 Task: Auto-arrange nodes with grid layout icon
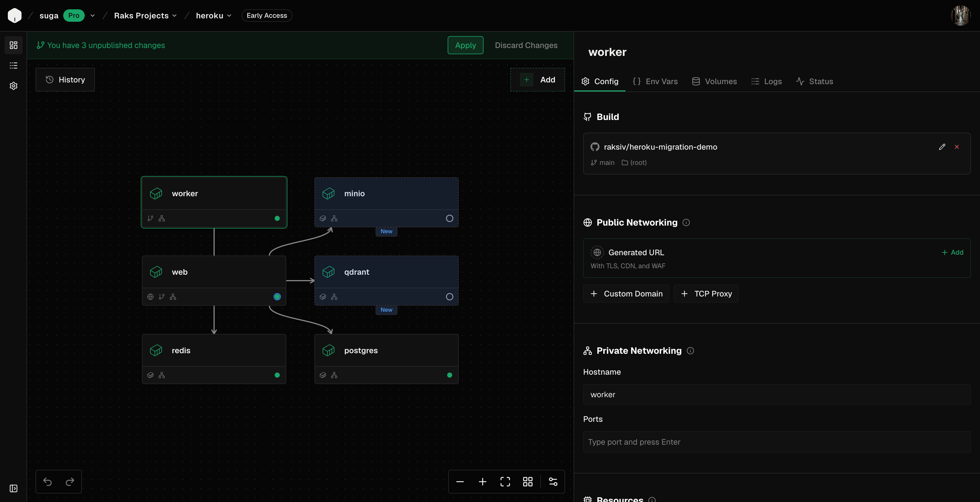tap(528, 482)
